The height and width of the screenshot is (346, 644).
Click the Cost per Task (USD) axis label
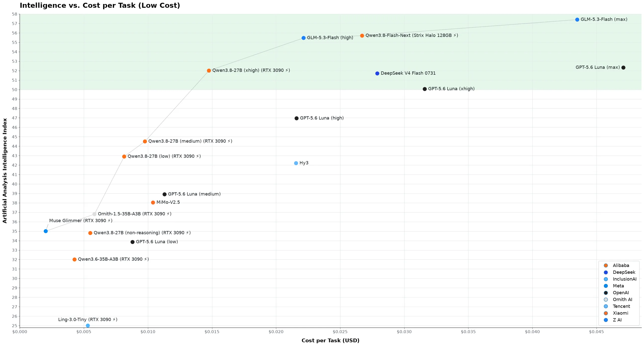[x=330, y=341]
